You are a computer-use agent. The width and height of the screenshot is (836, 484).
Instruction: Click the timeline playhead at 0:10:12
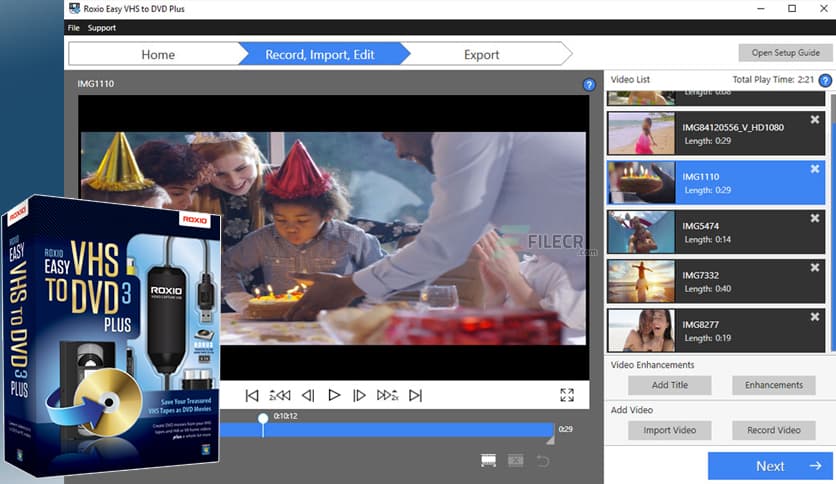[x=263, y=419]
